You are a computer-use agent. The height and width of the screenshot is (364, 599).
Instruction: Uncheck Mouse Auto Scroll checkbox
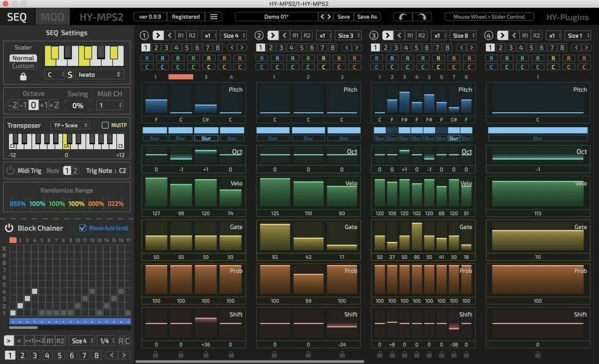click(x=82, y=228)
